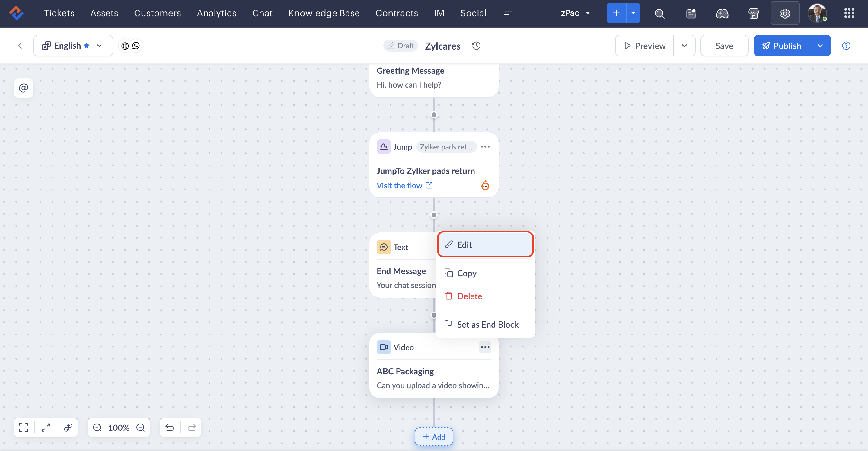Screen dimensions: 868x451
Task: Open the zPad department dropdown
Action: pos(575,13)
